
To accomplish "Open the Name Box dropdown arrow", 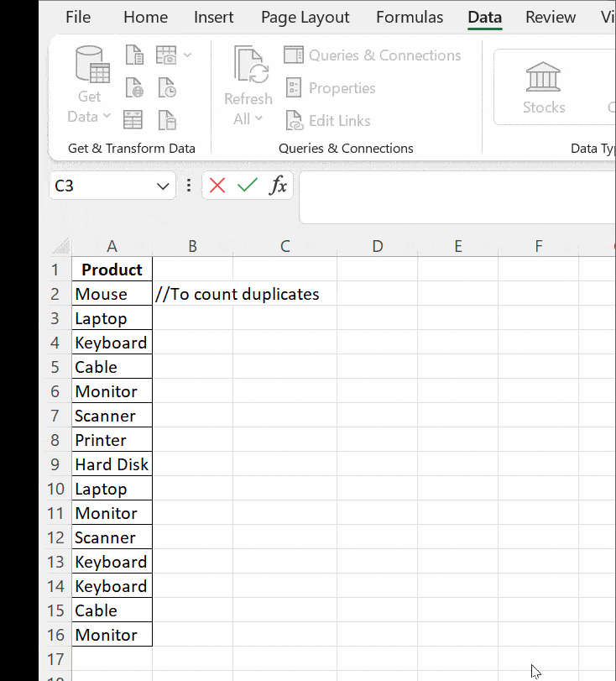I will pos(163,186).
